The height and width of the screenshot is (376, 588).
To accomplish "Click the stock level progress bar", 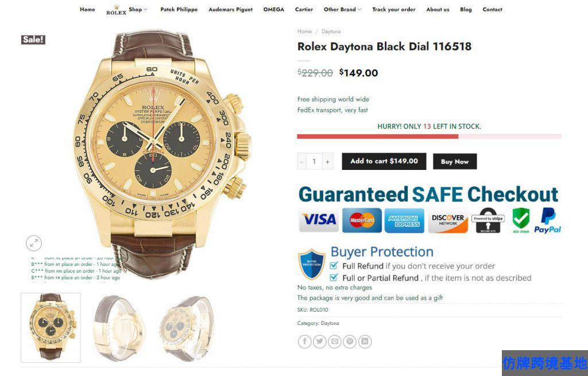I will [x=429, y=137].
